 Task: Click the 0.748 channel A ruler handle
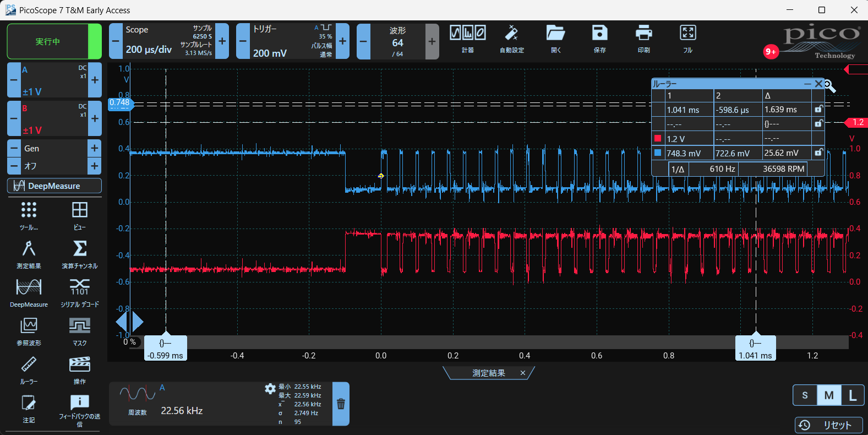(x=119, y=103)
